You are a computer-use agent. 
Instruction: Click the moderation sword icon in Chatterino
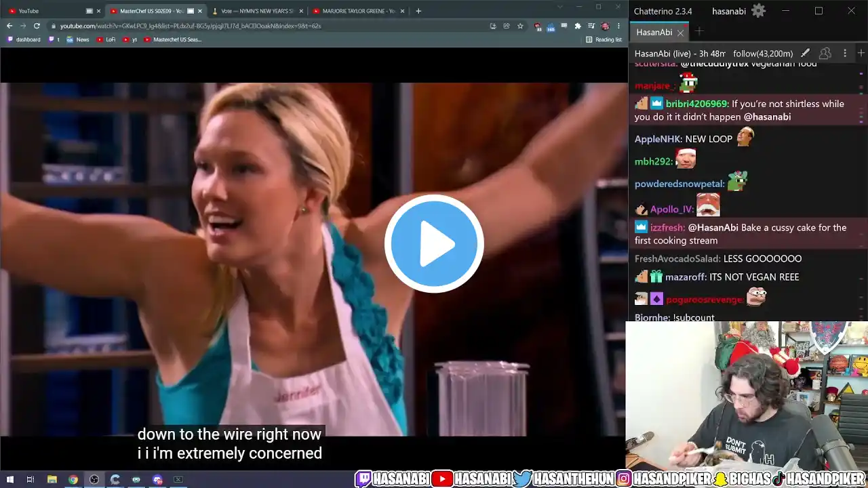805,53
